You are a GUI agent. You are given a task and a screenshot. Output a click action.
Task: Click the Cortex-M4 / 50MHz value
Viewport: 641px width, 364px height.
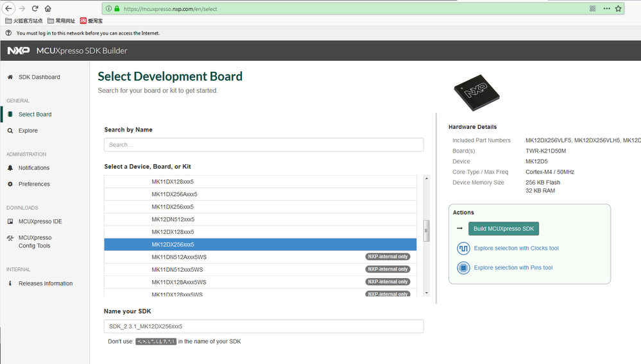pyautogui.click(x=550, y=172)
